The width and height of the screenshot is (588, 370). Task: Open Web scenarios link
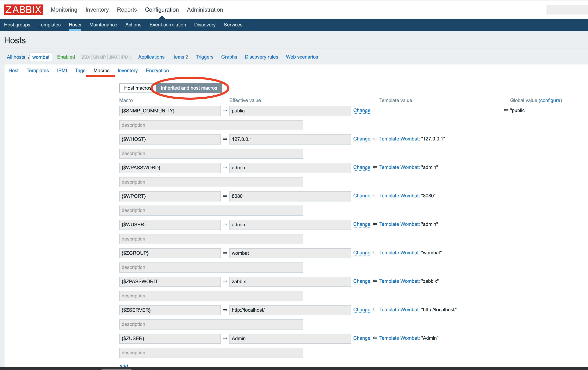(302, 57)
